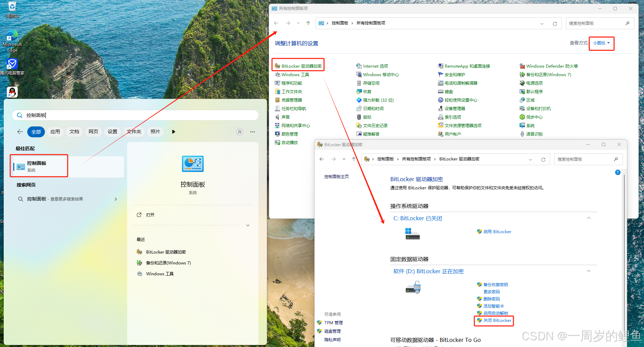
Task: Click 备份恢复密钥 for drive D
Action: coord(492,285)
